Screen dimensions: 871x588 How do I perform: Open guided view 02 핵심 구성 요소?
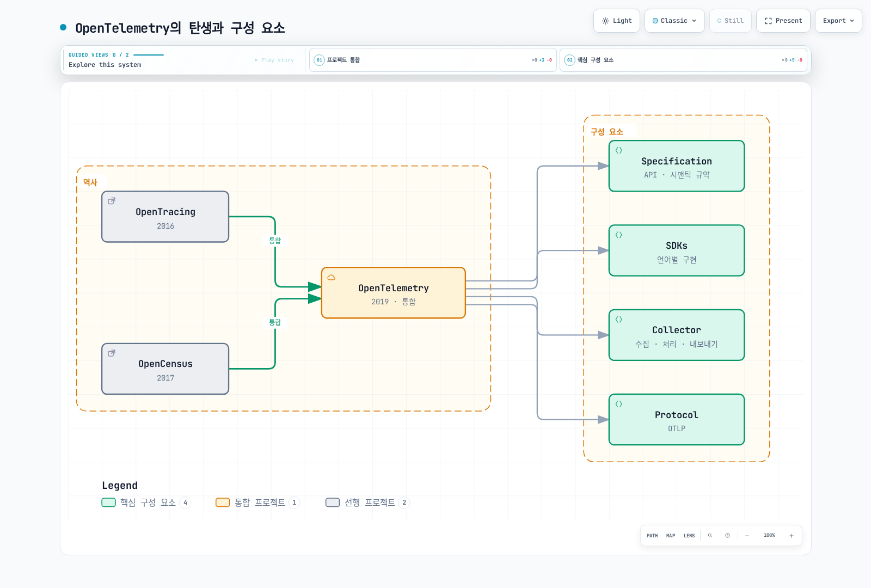click(x=683, y=60)
